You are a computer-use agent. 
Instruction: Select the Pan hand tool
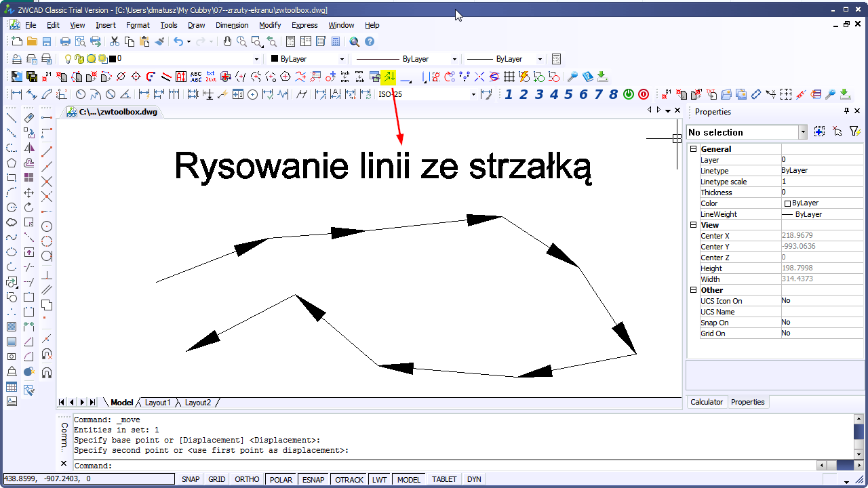tap(227, 41)
